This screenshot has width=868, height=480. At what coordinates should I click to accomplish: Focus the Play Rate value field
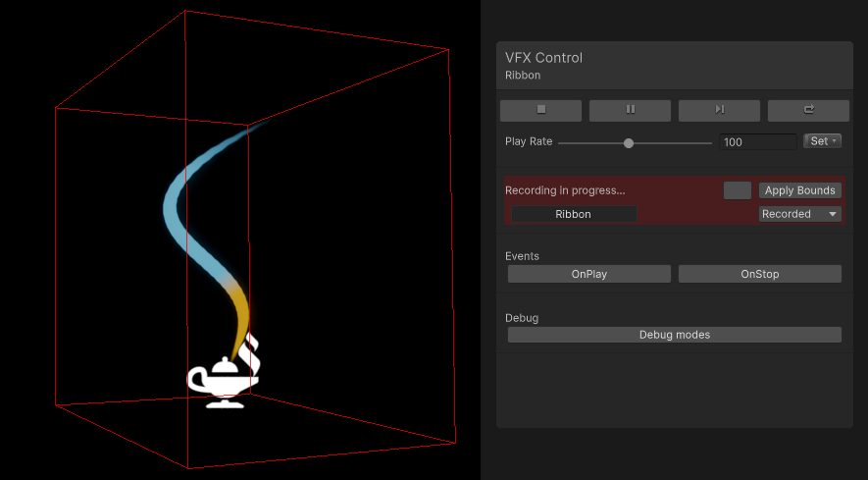[x=757, y=142]
